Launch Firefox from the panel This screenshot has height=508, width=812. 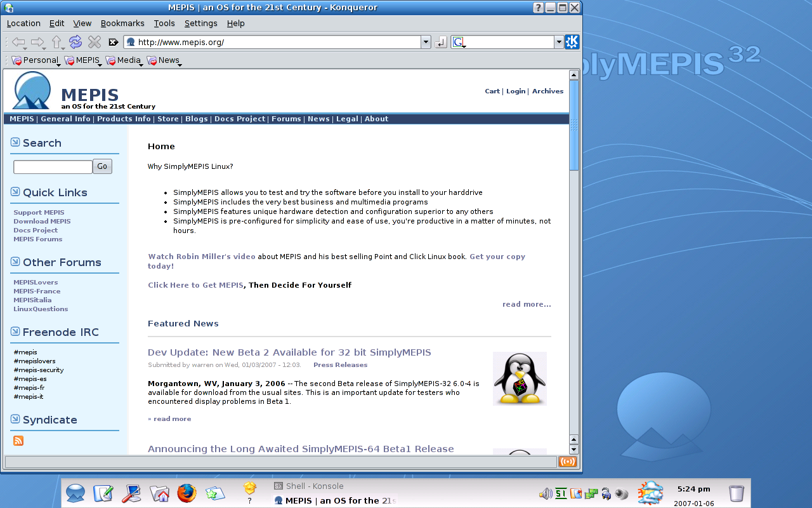point(187,493)
